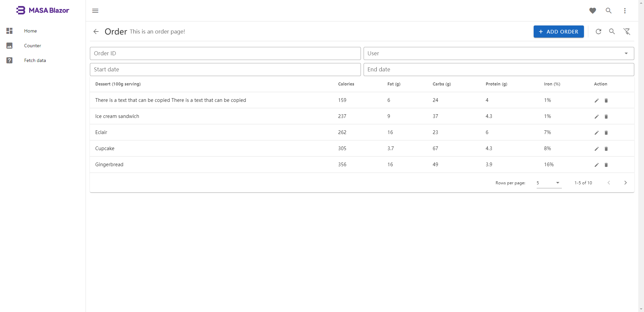Click the Carbs value 67
This screenshot has height=312, width=644.
pyautogui.click(x=435, y=148)
